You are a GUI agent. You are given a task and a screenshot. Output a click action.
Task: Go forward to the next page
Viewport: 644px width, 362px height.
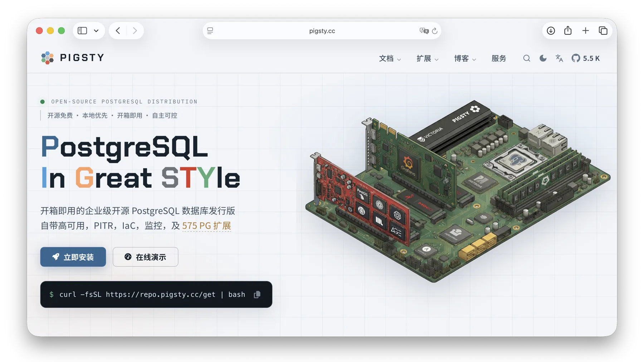(135, 31)
